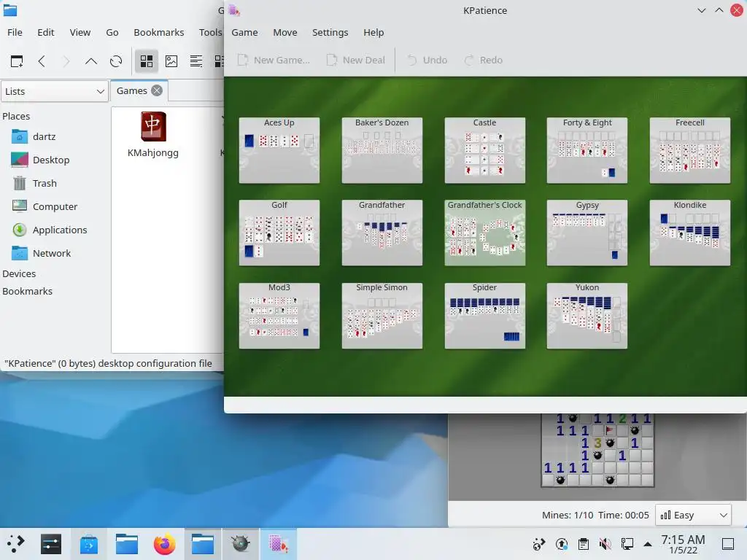Open Network in Places panel
Image resolution: width=747 pixels, height=560 pixels.
click(x=52, y=253)
